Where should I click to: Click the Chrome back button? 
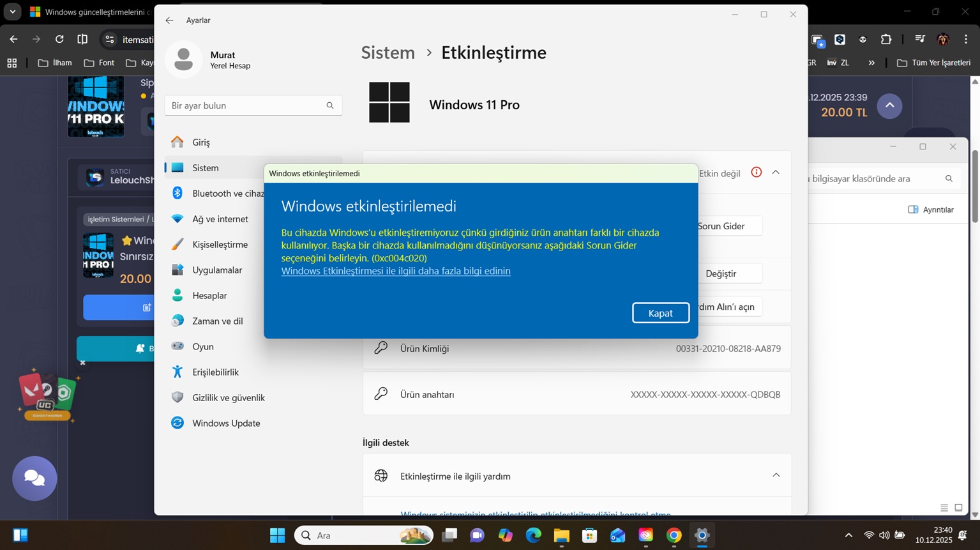(13, 40)
